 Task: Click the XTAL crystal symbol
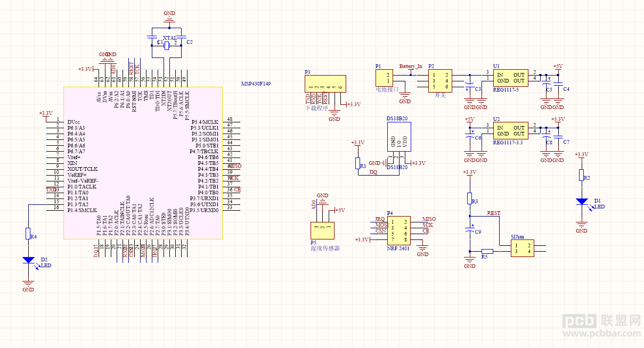(x=167, y=47)
